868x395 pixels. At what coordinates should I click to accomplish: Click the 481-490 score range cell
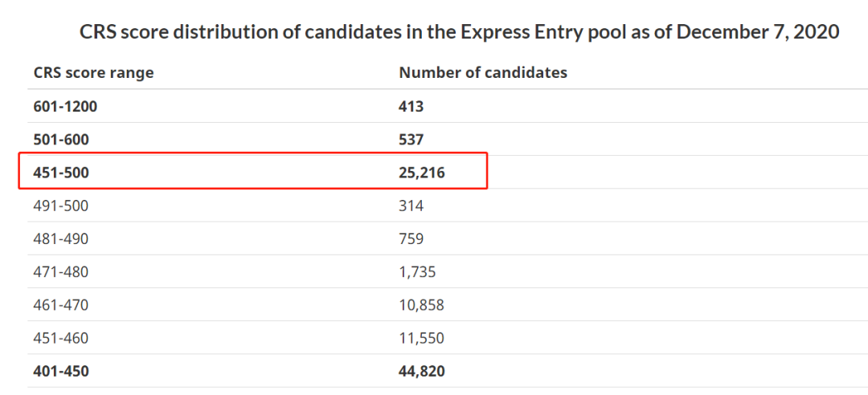[x=61, y=239]
